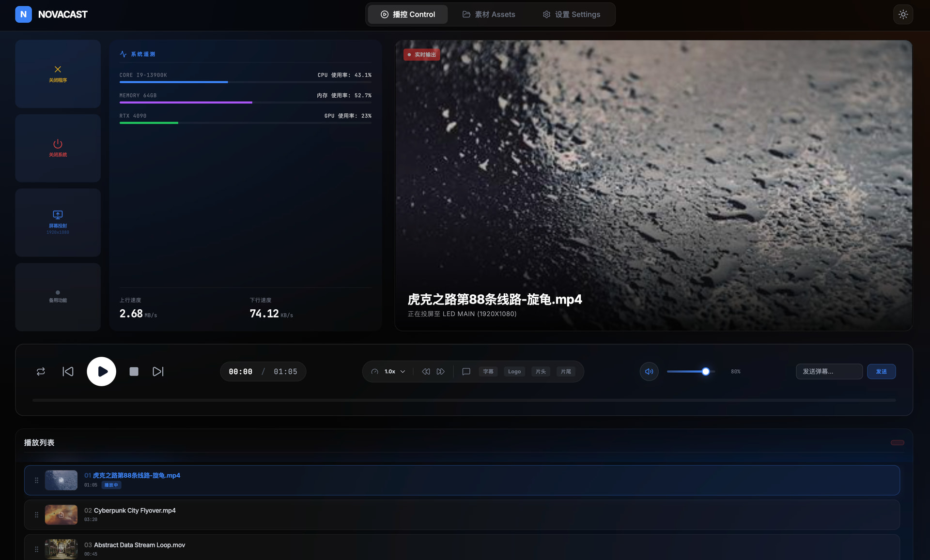Click the rewind double-arrow icon

coord(426,371)
